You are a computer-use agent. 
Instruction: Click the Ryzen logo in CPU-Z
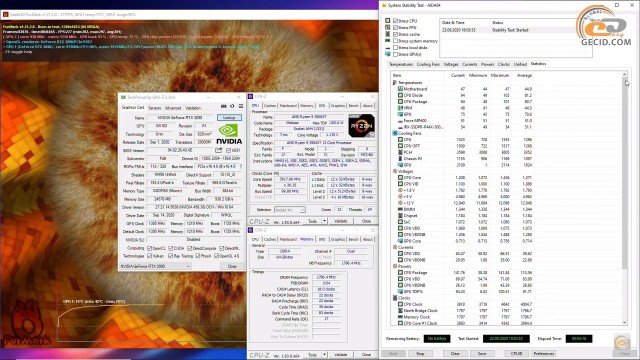pos(361,126)
